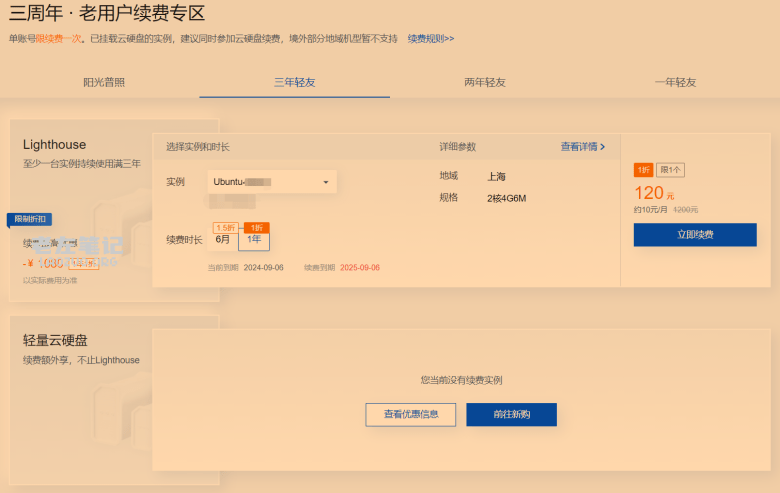This screenshot has width=780, height=493.
Task: Click the instance dropdown arrow
Action: click(x=325, y=183)
